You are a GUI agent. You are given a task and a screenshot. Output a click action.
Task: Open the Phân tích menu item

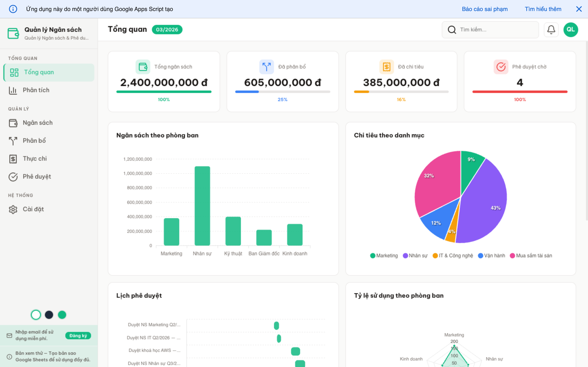coord(36,90)
